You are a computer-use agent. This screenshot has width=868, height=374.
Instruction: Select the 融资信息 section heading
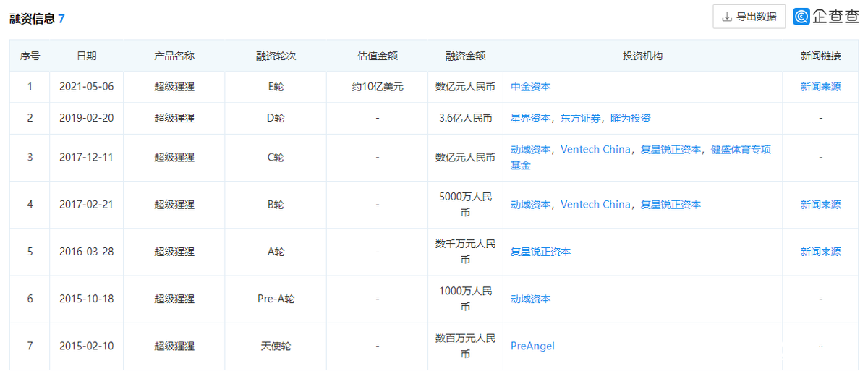(x=32, y=18)
